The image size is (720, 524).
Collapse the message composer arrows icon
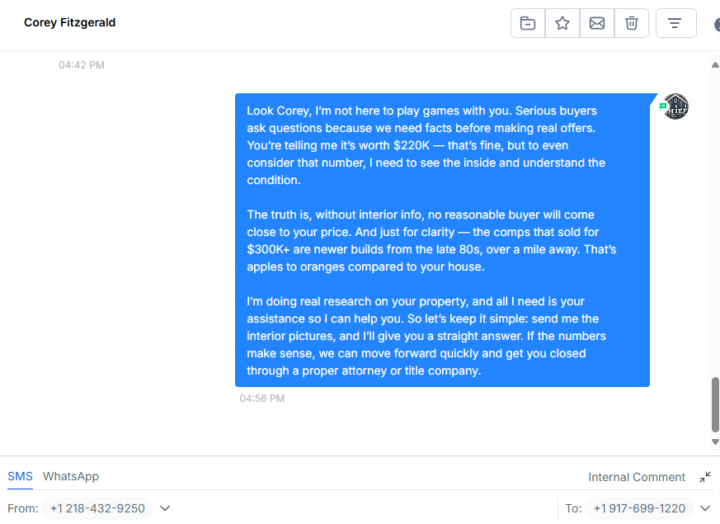[x=705, y=477]
